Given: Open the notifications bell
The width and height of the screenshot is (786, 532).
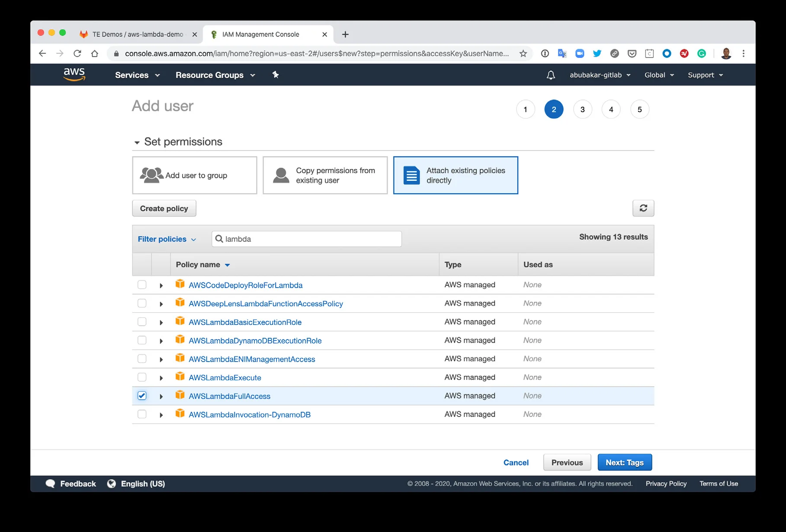Looking at the screenshot, I should click(x=550, y=75).
